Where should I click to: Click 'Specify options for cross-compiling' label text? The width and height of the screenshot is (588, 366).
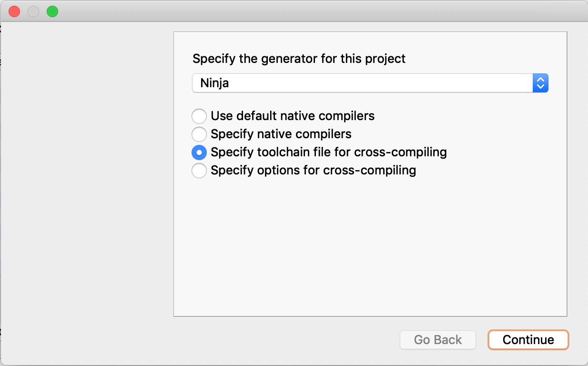314,170
